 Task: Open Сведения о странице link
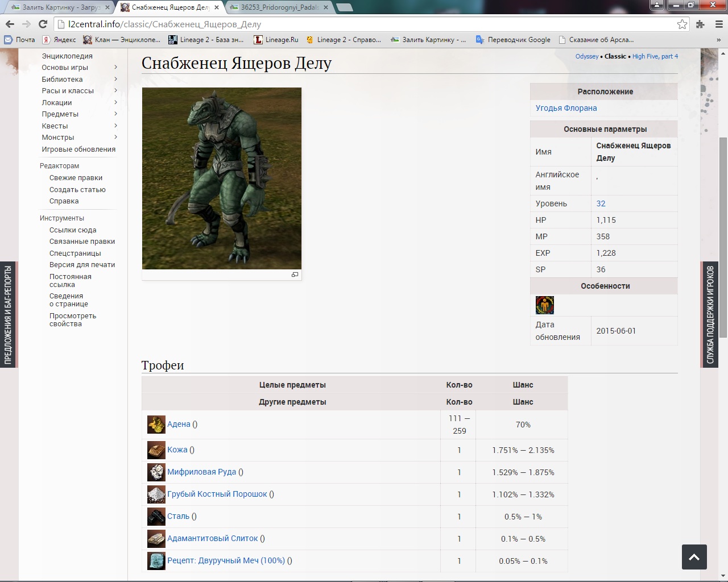pos(68,300)
